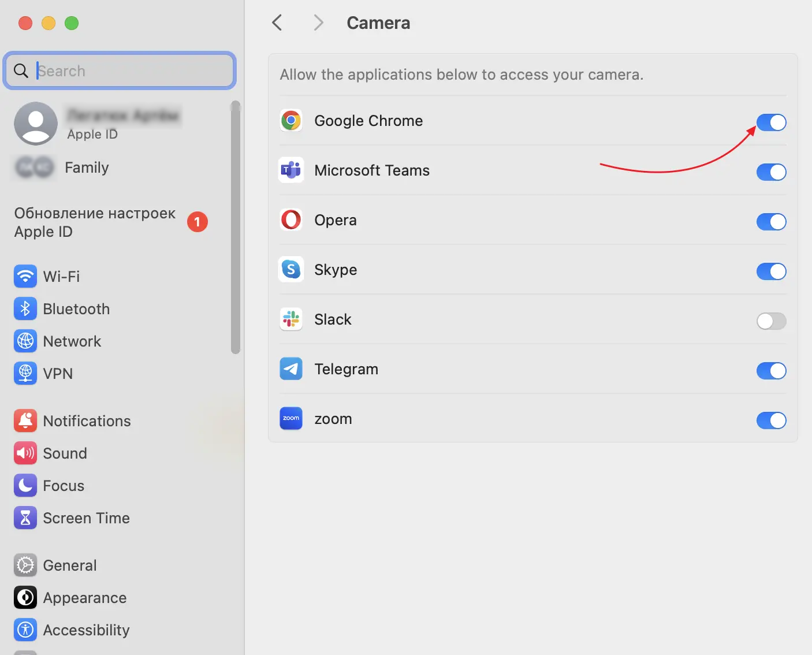Click the Appearance icon
This screenshot has width=812, height=655.
pos(25,598)
